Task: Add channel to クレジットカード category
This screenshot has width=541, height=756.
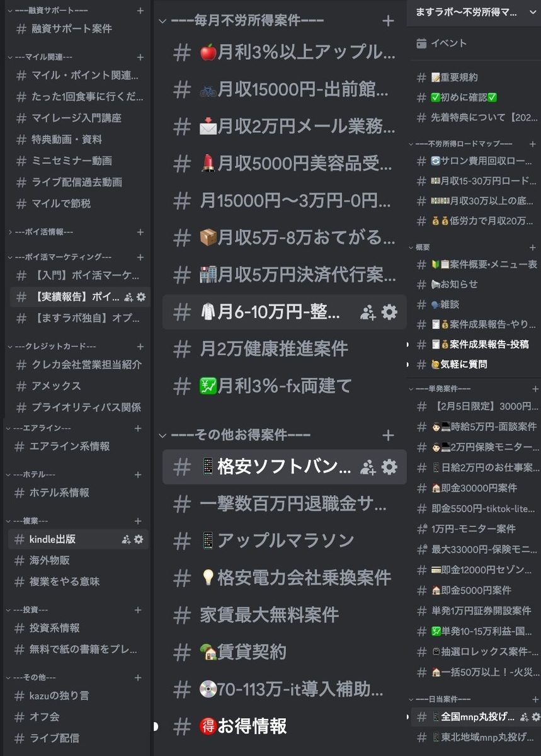Action: click(140, 346)
